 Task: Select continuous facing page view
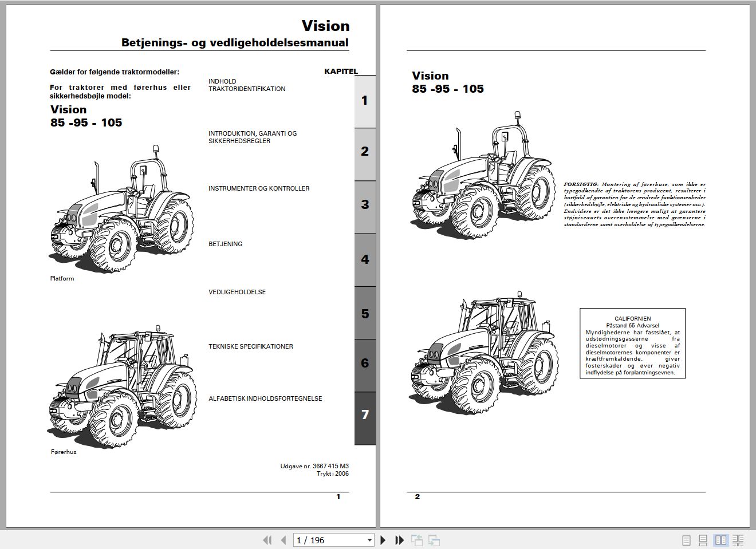coord(738,540)
